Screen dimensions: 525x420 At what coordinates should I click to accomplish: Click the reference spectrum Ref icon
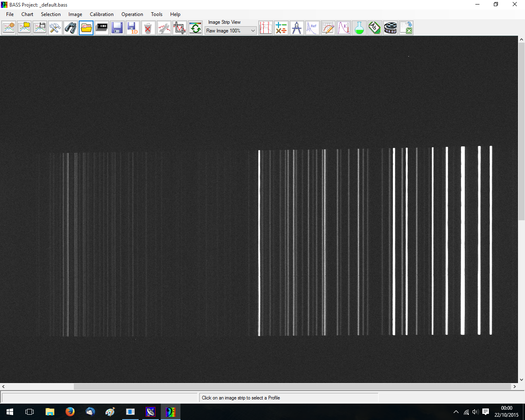coord(313,28)
